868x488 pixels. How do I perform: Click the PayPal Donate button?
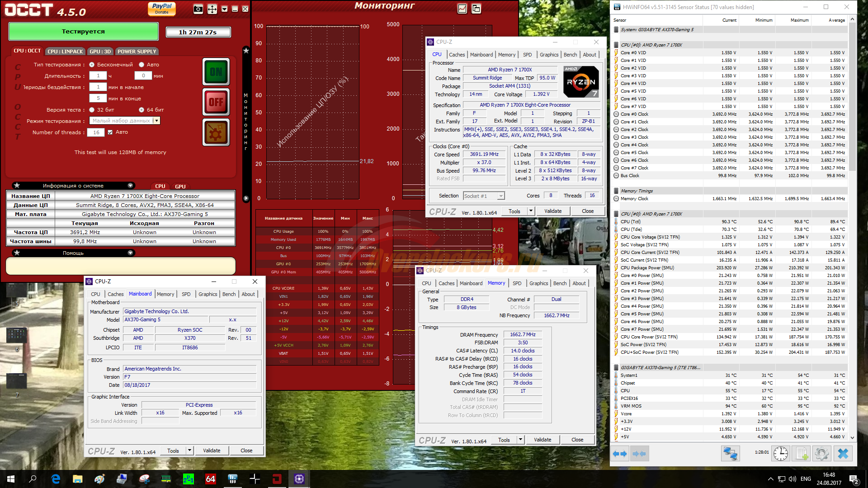pyautogui.click(x=162, y=9)
